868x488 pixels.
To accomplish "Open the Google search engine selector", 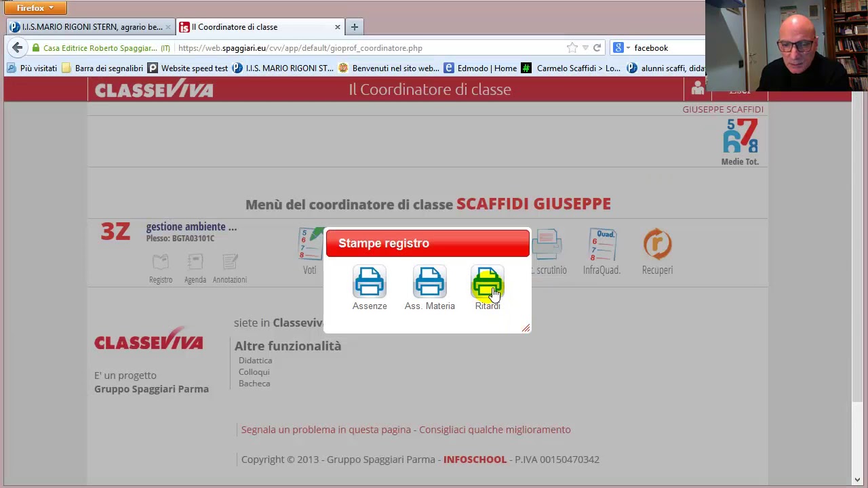I will point(621,48).
